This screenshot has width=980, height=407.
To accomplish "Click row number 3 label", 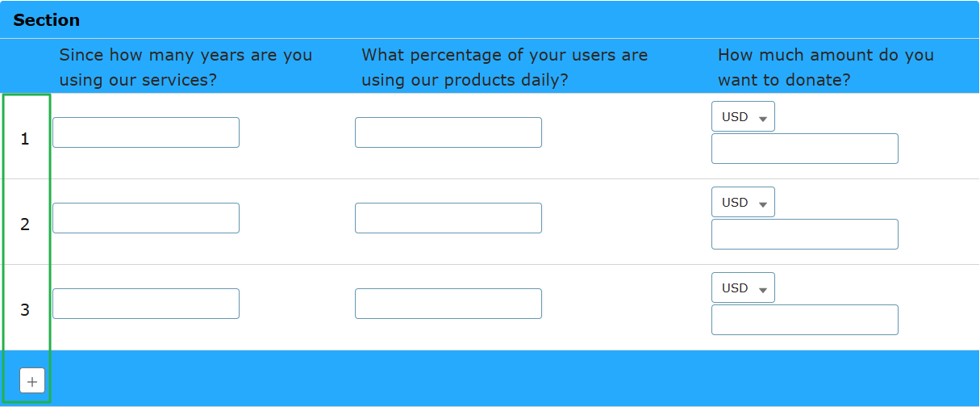I will click(25, 310).
